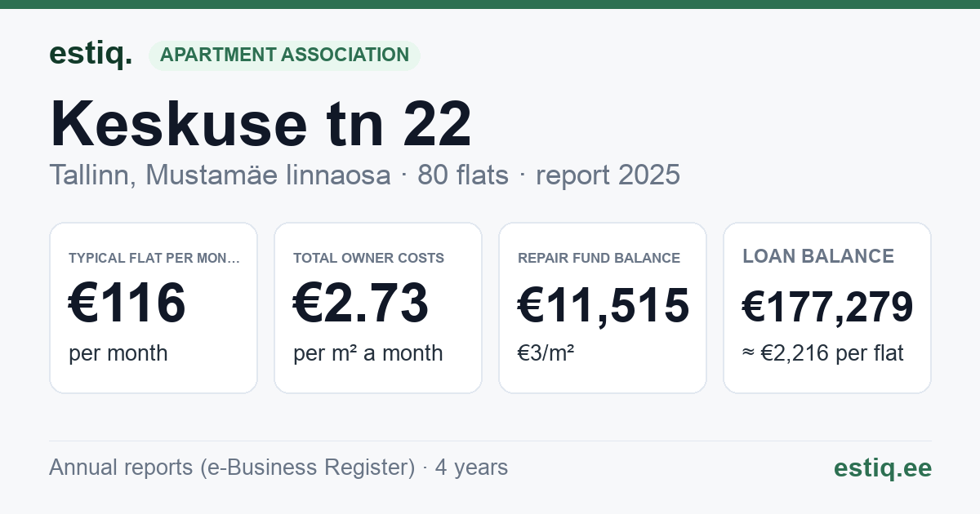
Task: Click the Annual reports (e-Business Register) footer text
Action: point(233,467)
